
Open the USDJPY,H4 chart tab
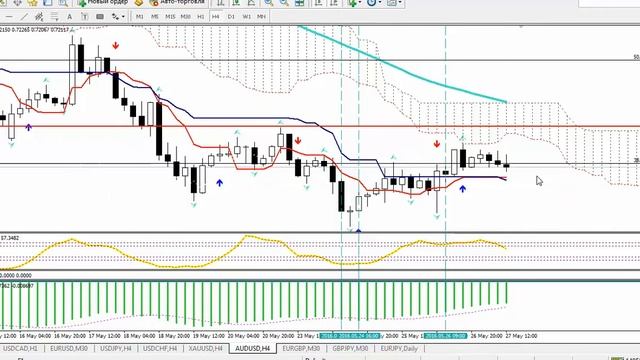point(116,349)
